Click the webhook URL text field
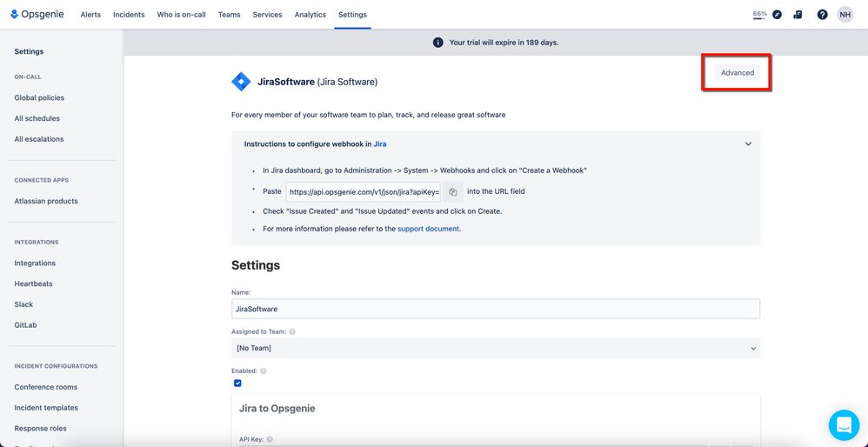The height and width of the screenshot is (447, 868). click(364, 192)
